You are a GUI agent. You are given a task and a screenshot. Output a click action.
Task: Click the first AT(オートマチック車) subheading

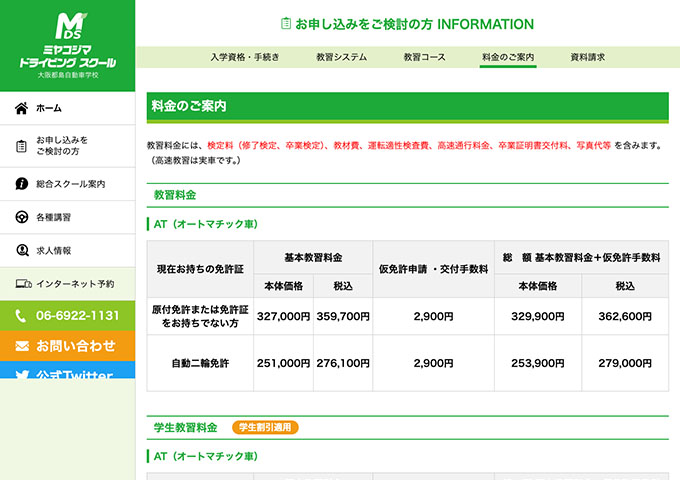coord(206,224)
